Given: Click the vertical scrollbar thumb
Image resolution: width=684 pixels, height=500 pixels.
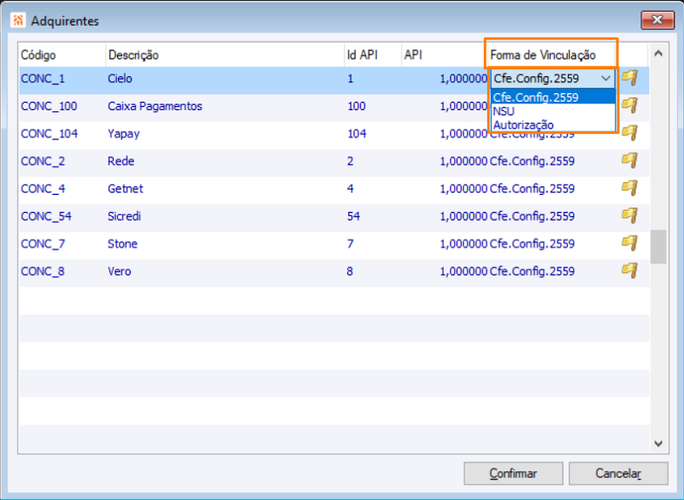Looking at the screenshot, I should pyautogui.click(x=658, y=247).
